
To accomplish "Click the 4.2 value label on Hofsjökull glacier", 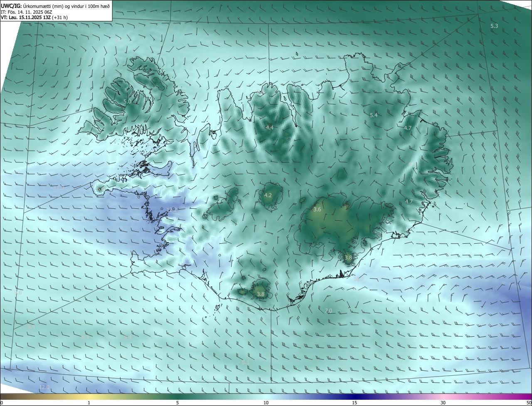I will coord(268,195).
